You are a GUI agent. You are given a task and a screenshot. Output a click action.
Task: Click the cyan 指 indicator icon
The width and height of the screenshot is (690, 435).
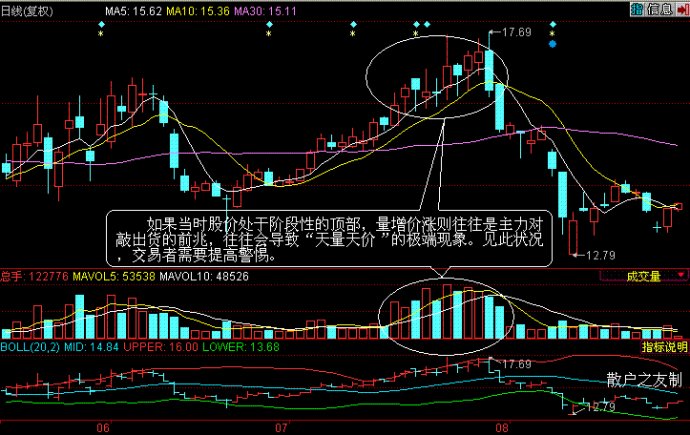tap(637, 9)
